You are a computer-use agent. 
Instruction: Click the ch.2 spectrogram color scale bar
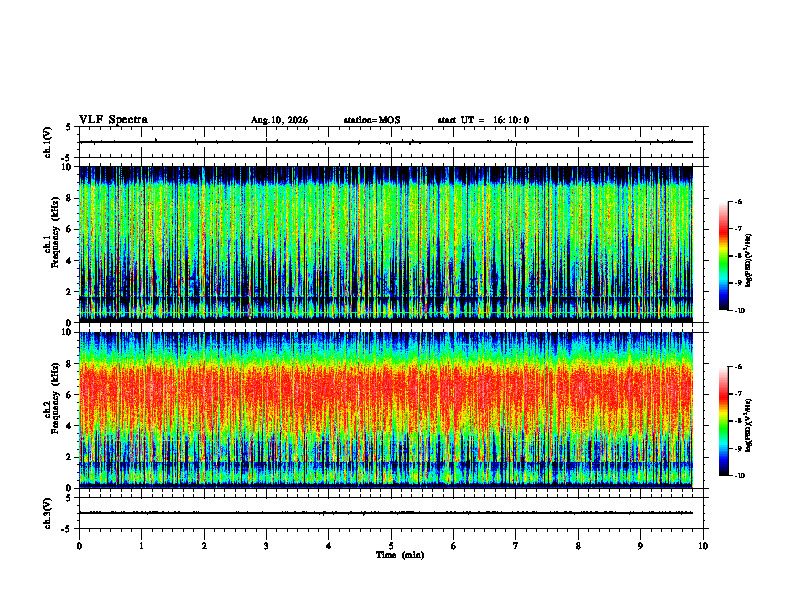[723, 421]
